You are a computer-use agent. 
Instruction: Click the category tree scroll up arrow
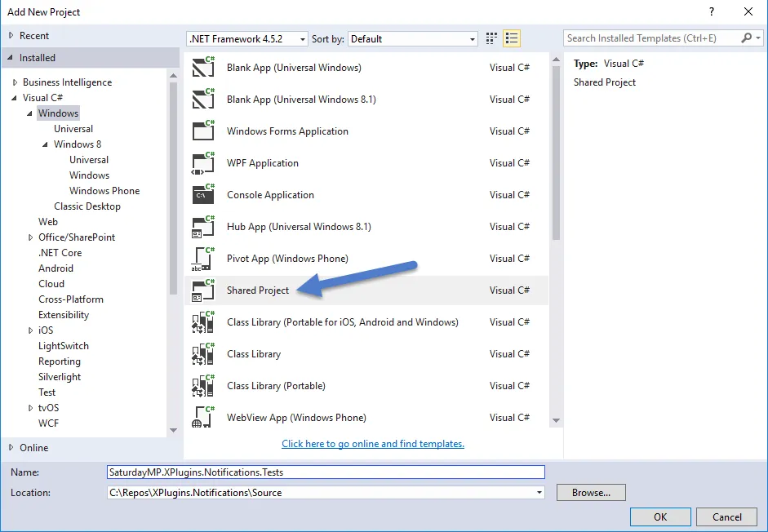pyautogui.click(x=173, y=75)
